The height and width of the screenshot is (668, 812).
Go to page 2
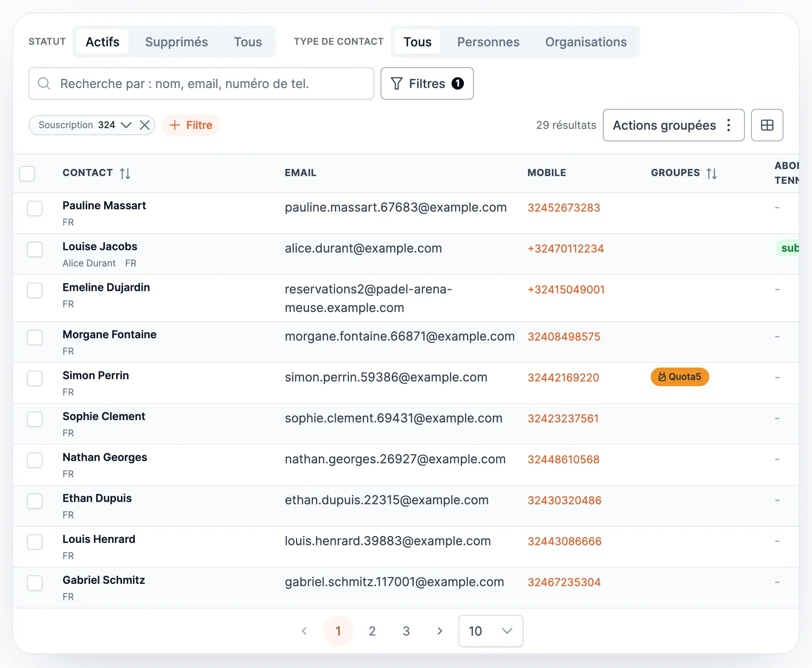pyautogui.click(x=372, y=631)
